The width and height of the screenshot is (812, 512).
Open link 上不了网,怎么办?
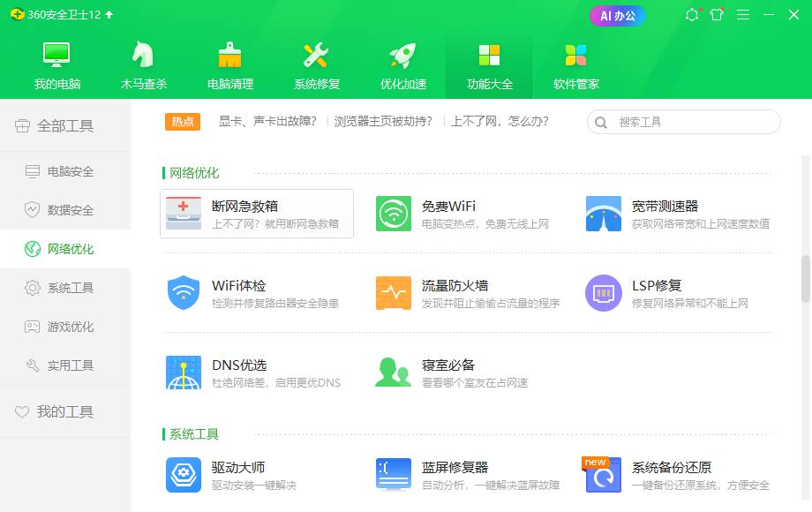[500, 122]
